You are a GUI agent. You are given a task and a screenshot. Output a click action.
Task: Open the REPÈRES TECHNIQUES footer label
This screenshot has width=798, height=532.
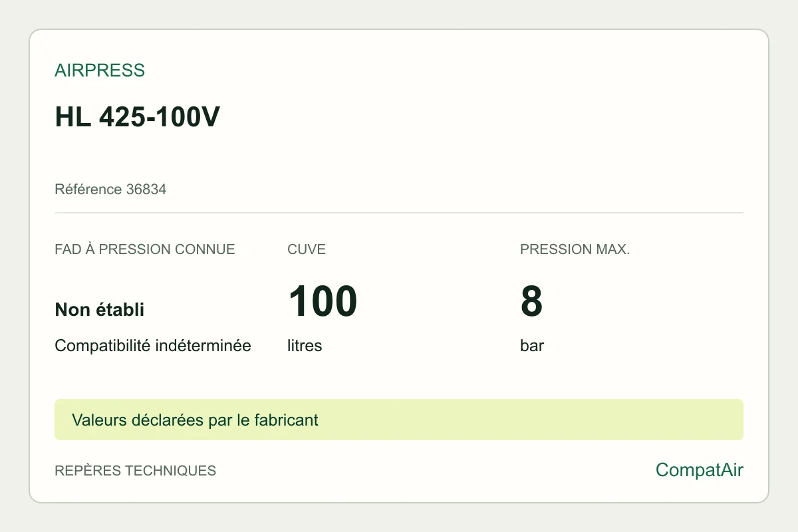136,471
